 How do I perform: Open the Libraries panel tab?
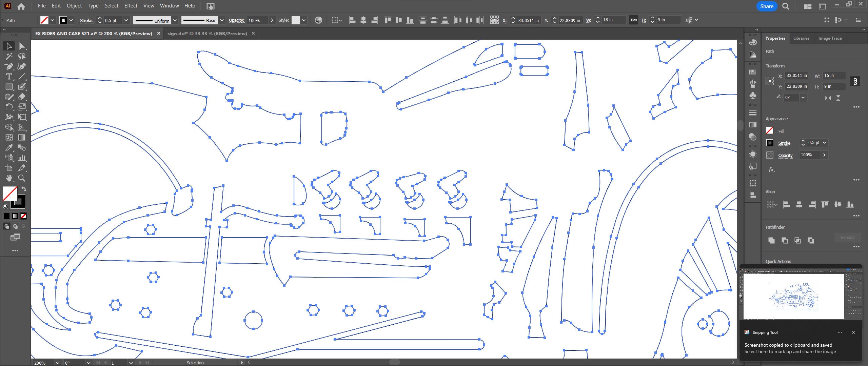click(x=801, y=38)
